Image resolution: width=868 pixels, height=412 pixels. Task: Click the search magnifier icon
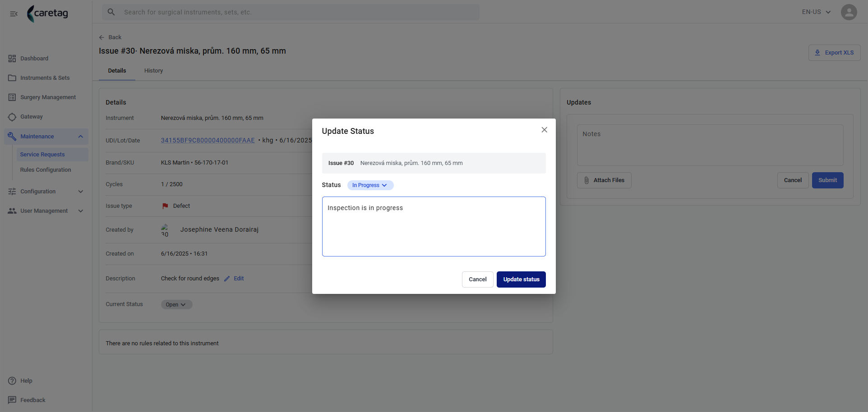coord(111,12)
